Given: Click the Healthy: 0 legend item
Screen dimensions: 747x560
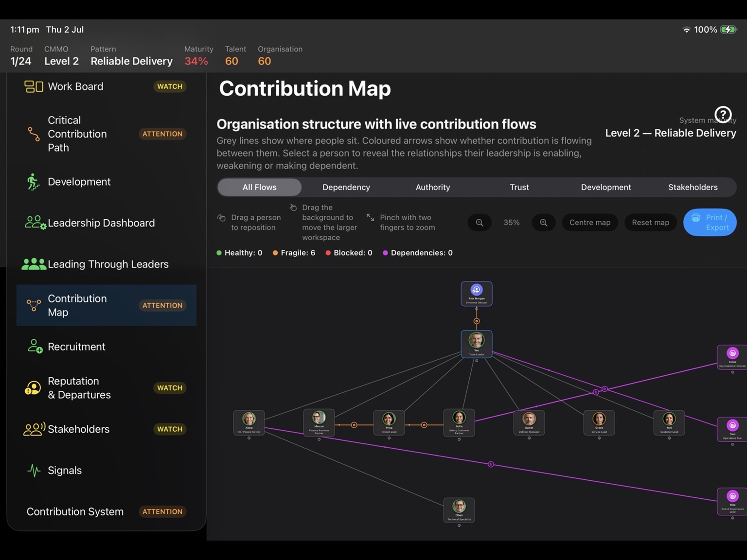Looking at the screenshot, I should pos(239,253).
